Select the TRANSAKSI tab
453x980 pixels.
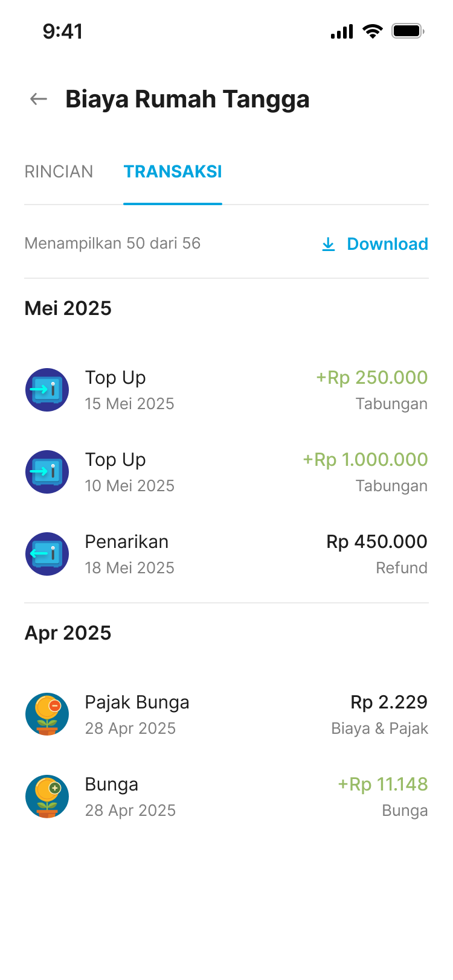coord(173,172)
